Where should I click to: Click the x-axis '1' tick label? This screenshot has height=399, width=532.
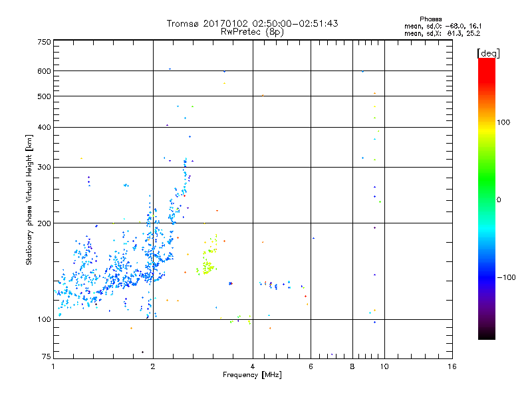(x=53, y=366)
